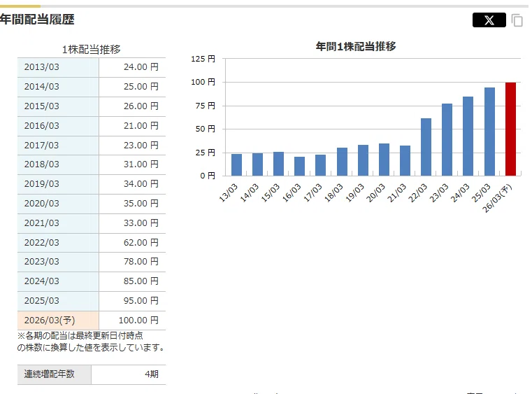Select the 23.00 円 dividend value
532x394 pixels.
141,146
